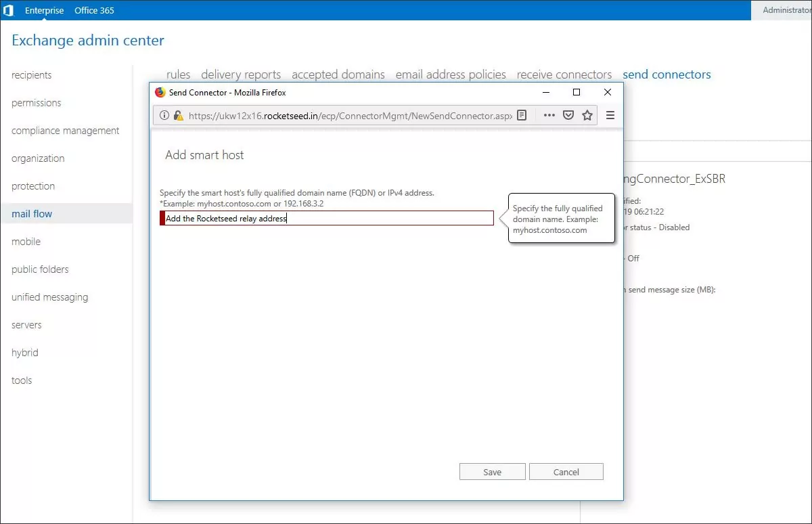Click the Cancel button

(566, 472)
